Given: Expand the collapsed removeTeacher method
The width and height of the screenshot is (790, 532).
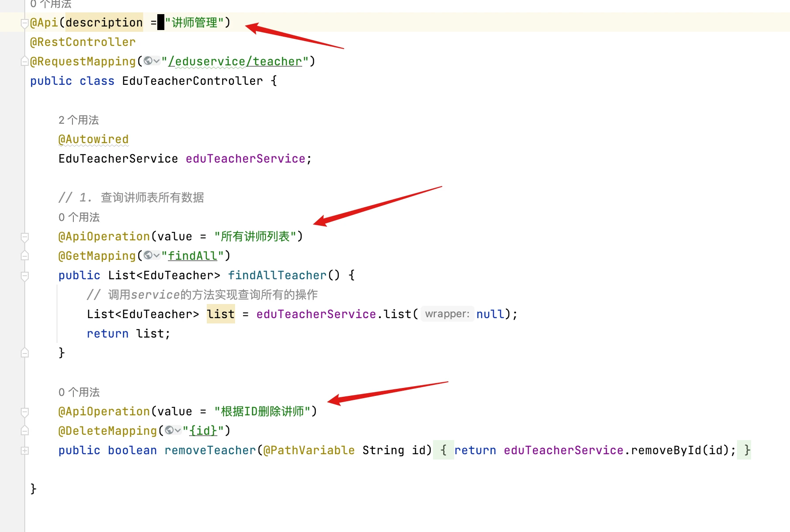Looking at the screenshot, I should click(x=25, y=450).
